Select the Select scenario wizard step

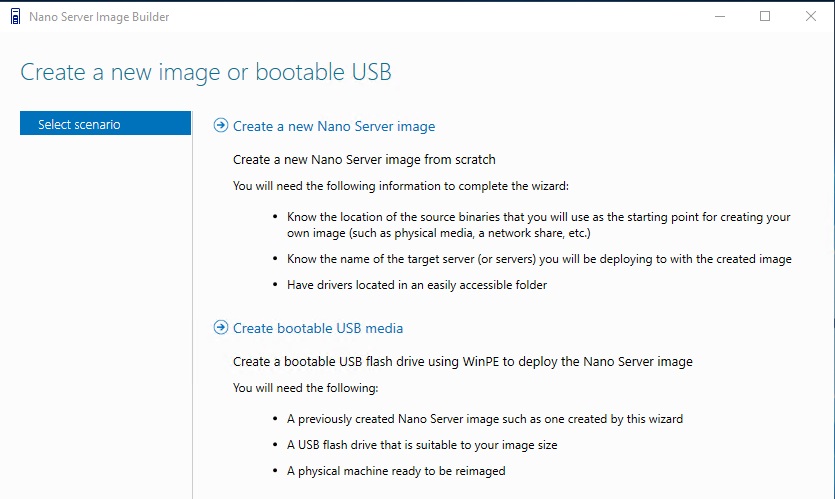105,123
